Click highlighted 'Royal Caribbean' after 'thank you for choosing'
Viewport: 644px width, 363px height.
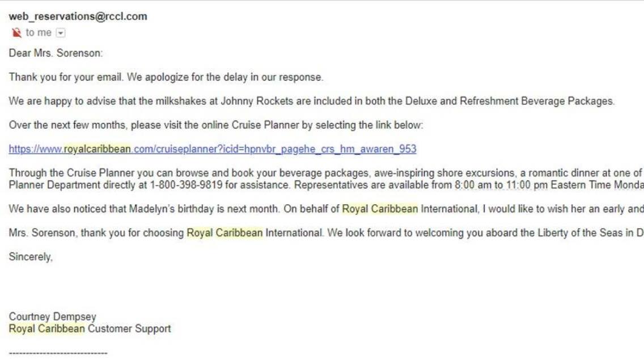coord(224,233)
